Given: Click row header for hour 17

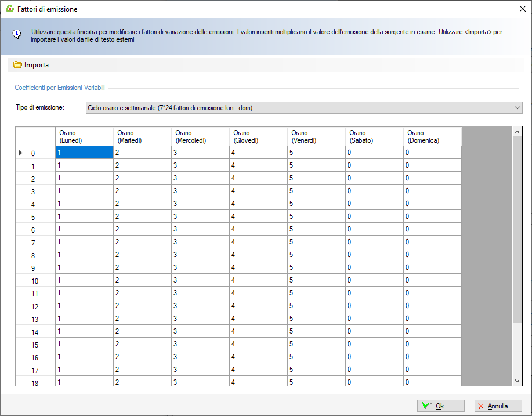Looking at the screenshot, I should click(34, 370).
